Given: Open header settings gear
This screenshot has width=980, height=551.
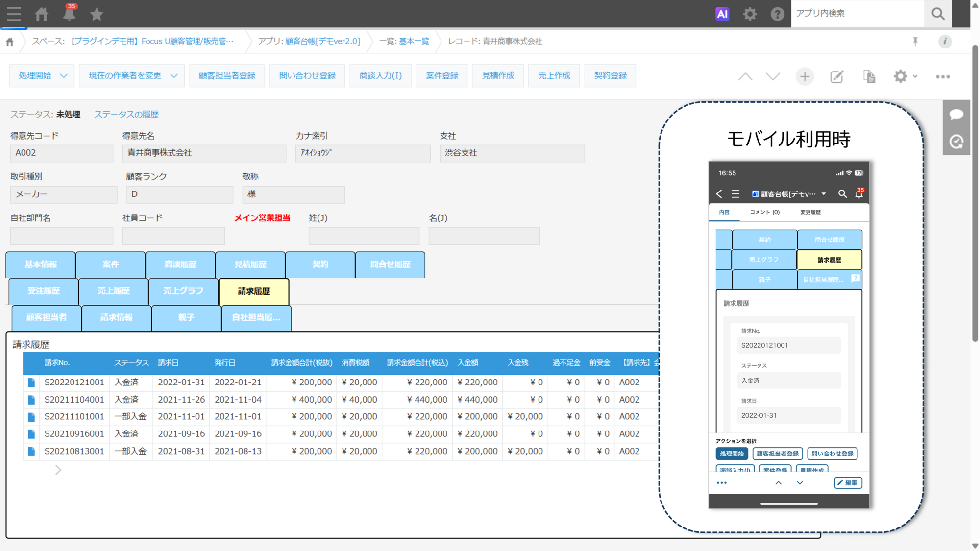Looking at the screenshot, I should [x=750, y=14].
